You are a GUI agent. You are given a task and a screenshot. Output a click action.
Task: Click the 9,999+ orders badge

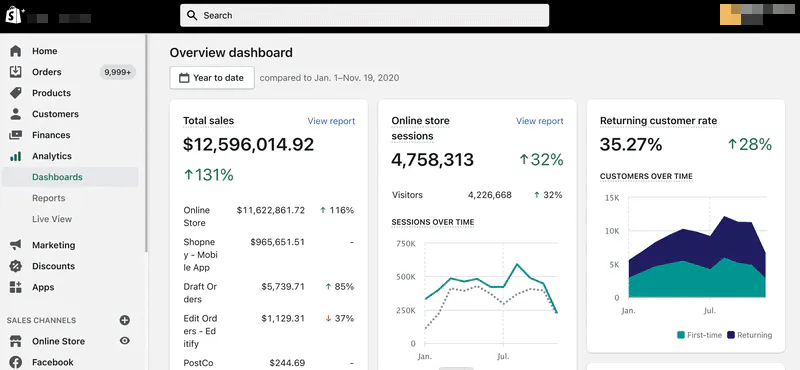(117, 72)
